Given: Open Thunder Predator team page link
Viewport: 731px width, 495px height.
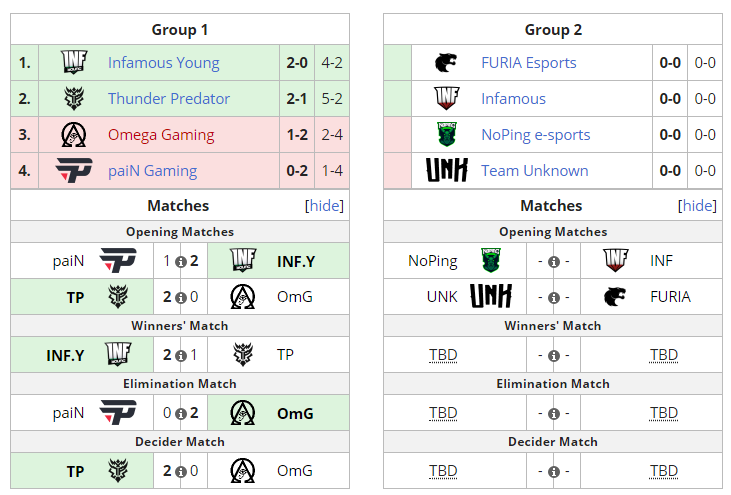Looking at the screenshot, I should pyautogui.click(x=168, y=99).
